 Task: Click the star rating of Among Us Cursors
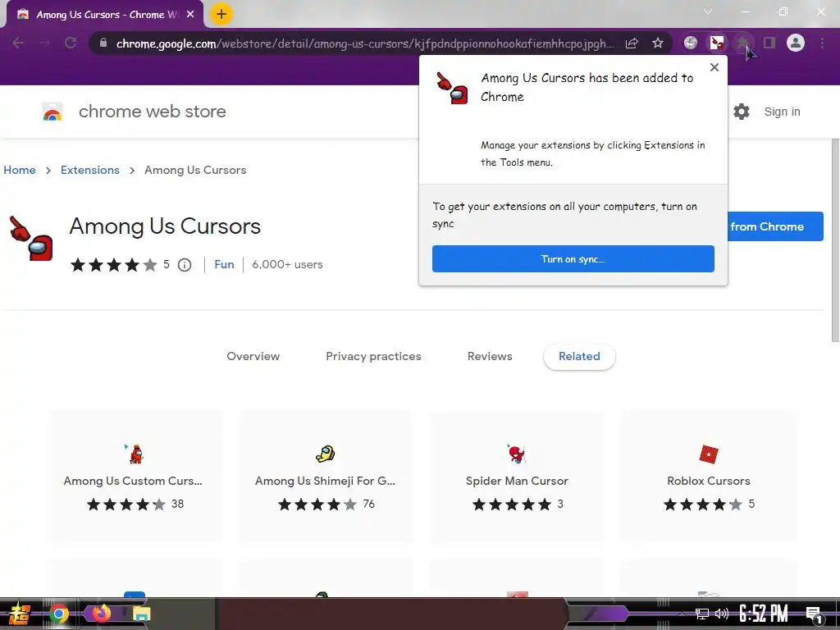pos(113,265)
